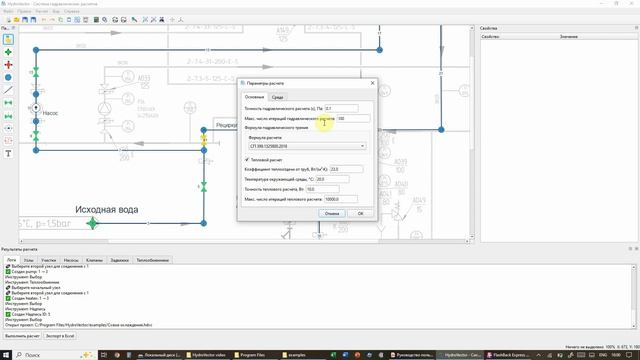The image size is (640, 360).
Task: Select the arrow selection tool in left palette
Action: pyautogui.click(x=8, y=40)
